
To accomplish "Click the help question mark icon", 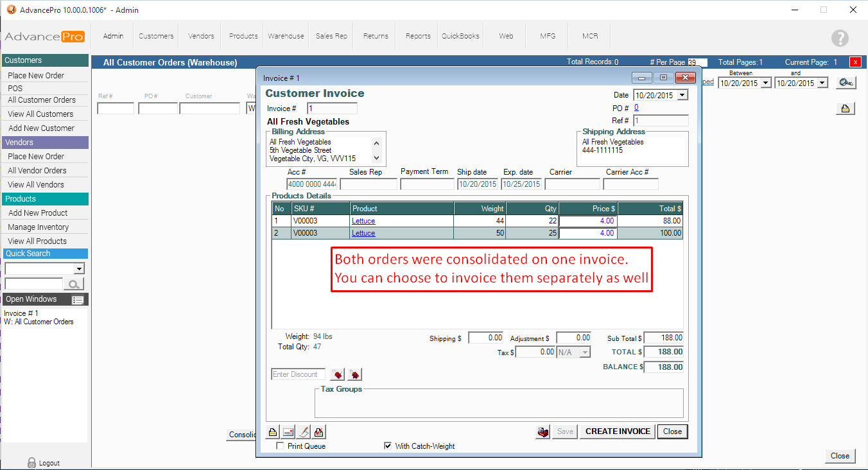I will [840, 38].
